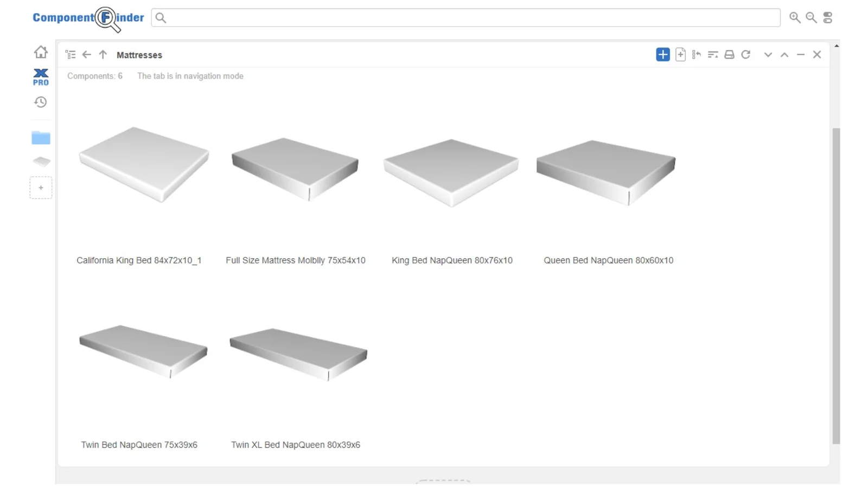Click inside the top search field
Viewport: 868px width, 488px height.
(467, 17)
